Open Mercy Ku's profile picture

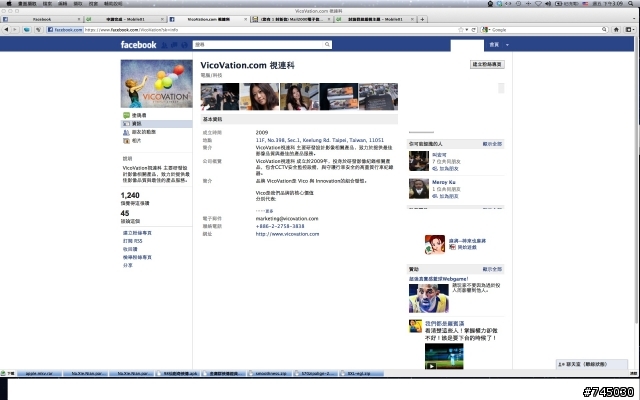[419, 189]
